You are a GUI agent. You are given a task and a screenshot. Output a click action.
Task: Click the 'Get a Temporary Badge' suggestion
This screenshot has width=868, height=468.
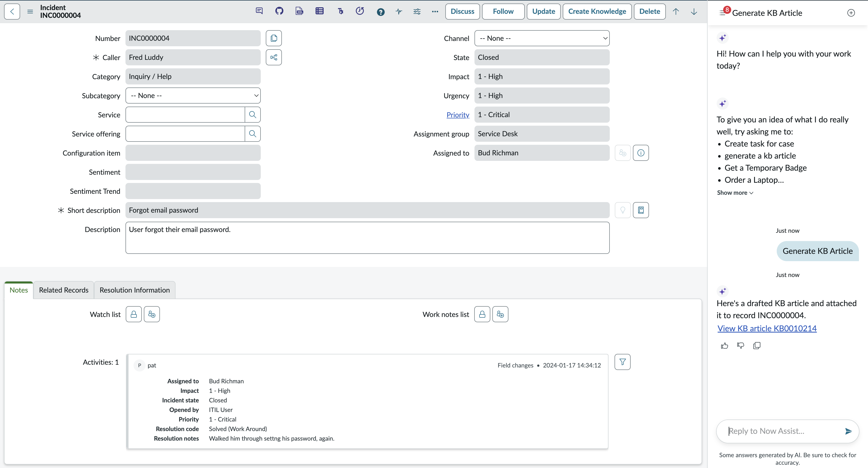pos(766,168)
